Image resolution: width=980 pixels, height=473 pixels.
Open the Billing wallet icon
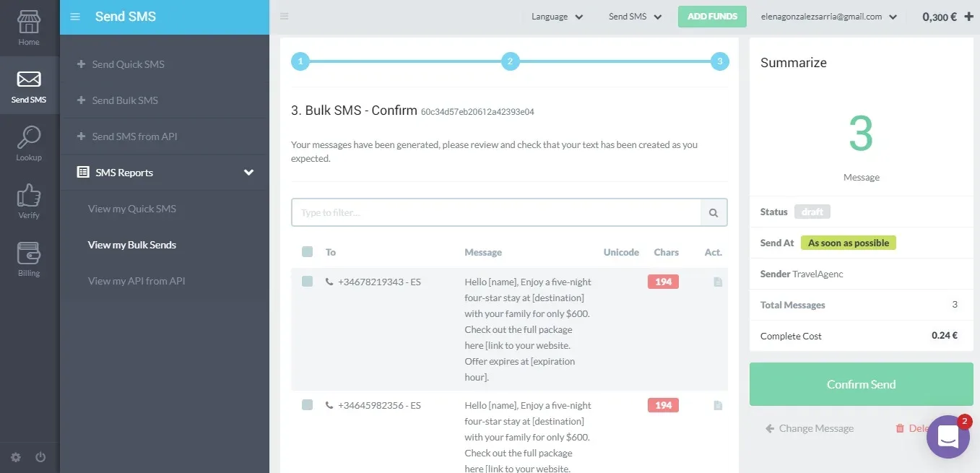pyautogui.click(x=29, y=253)
